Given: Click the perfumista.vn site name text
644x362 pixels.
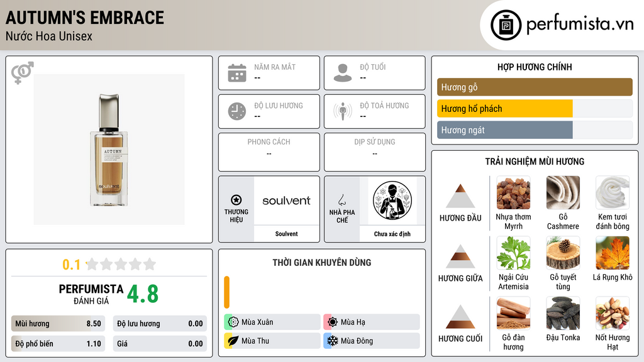Looking at the screenshot, I should tap(580, 25).
